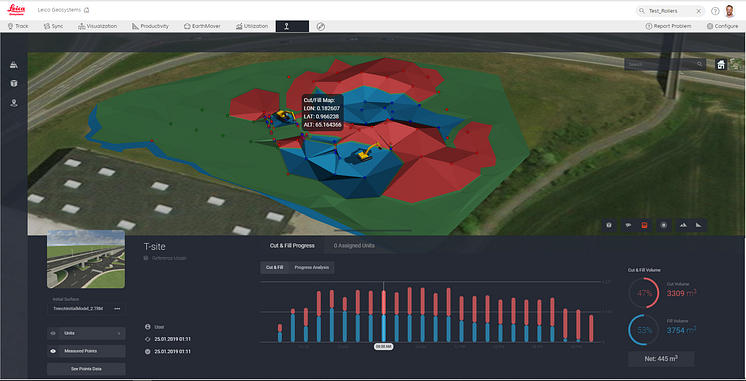
Task: Clear the Test_Rollers search with the X
Action: pyautogui.click(x=698, y=10)
